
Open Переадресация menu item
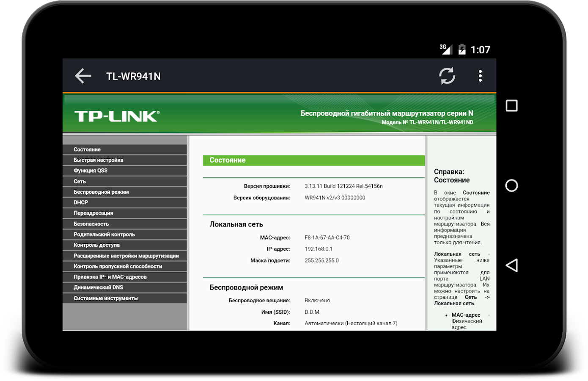pos(124,213)
